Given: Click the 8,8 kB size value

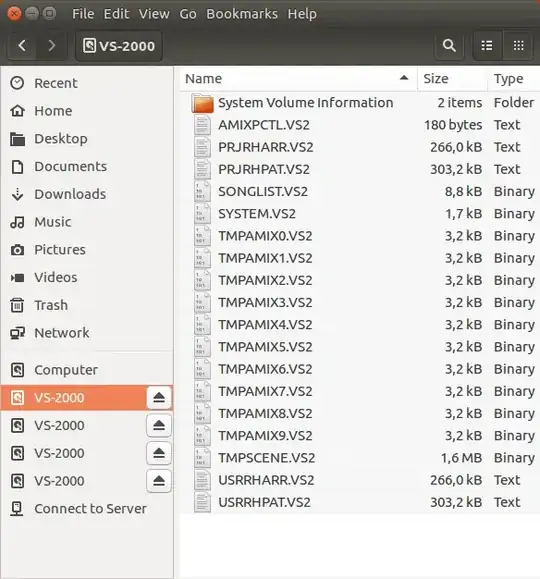Looking at the screenshot, I should (x=464, y=191).
